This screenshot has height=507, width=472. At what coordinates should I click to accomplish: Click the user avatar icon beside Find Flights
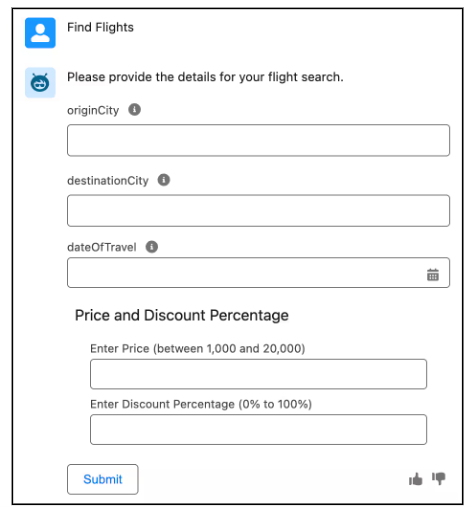pos(40,33)
